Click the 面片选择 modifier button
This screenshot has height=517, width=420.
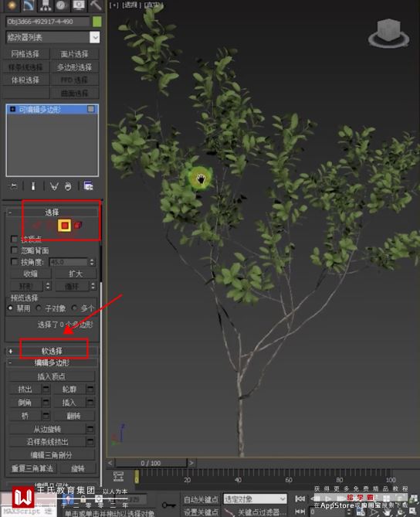point(74,54)
